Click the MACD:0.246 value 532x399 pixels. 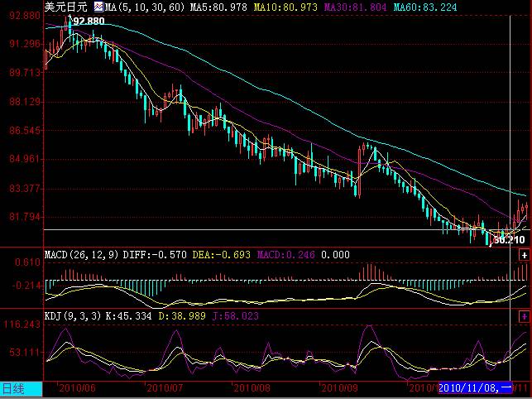[x=285, y=255]
